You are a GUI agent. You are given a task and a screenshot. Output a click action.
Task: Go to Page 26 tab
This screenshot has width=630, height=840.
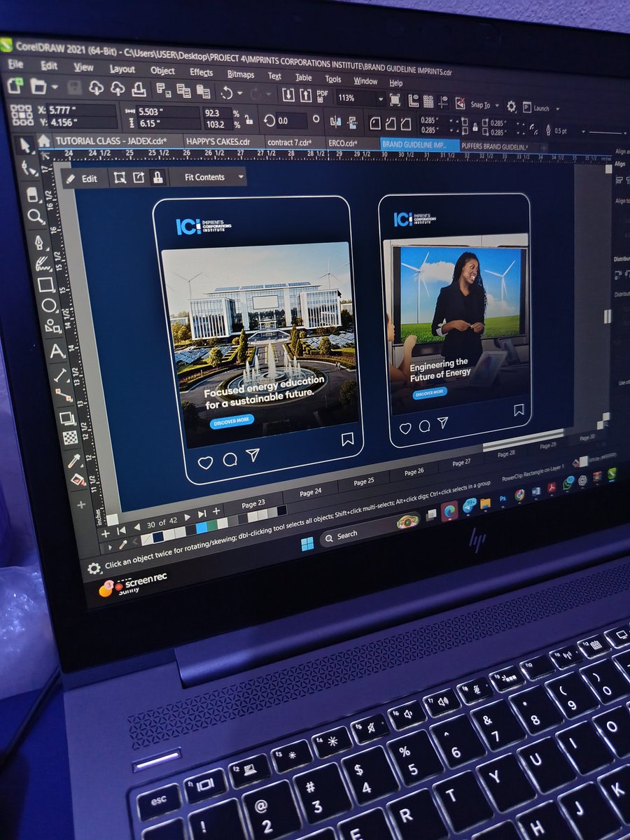click(414, 471)
